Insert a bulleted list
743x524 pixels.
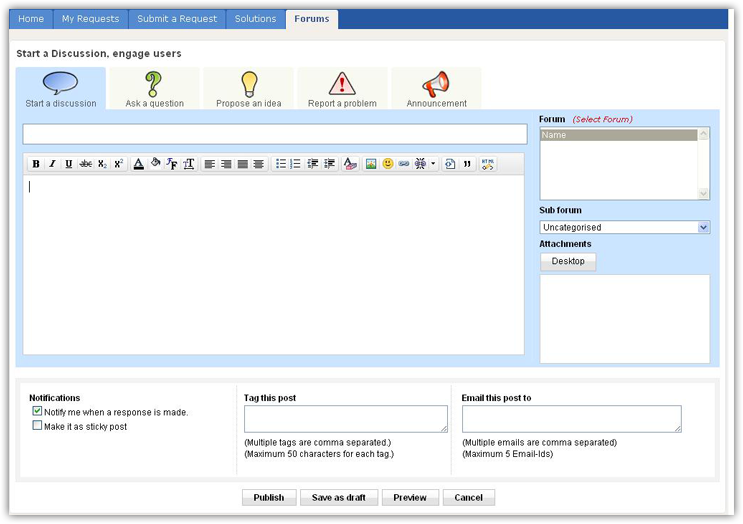281,164
